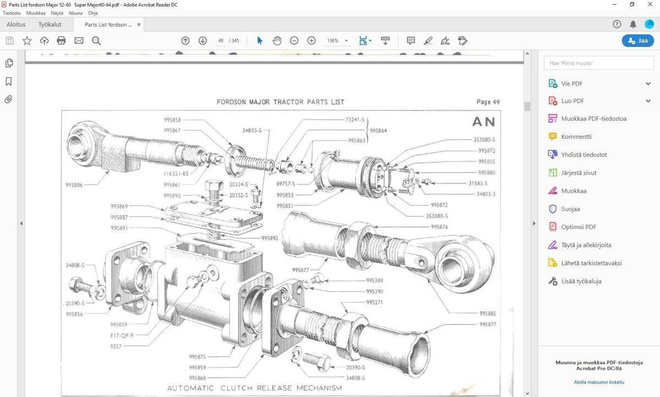660x397 pixels.
Task: Open the Kommentti tool
Action: click(x=576, y=137)
